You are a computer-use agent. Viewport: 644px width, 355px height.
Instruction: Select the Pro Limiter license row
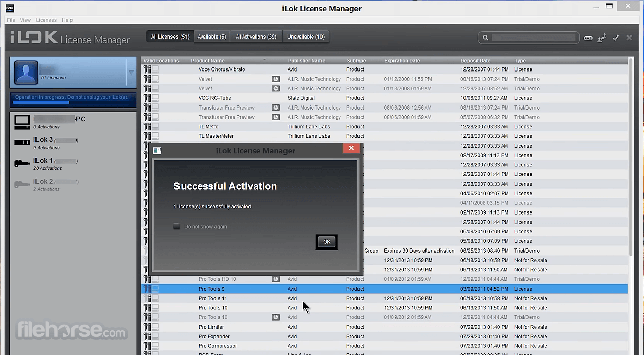(x=384, y=327)
